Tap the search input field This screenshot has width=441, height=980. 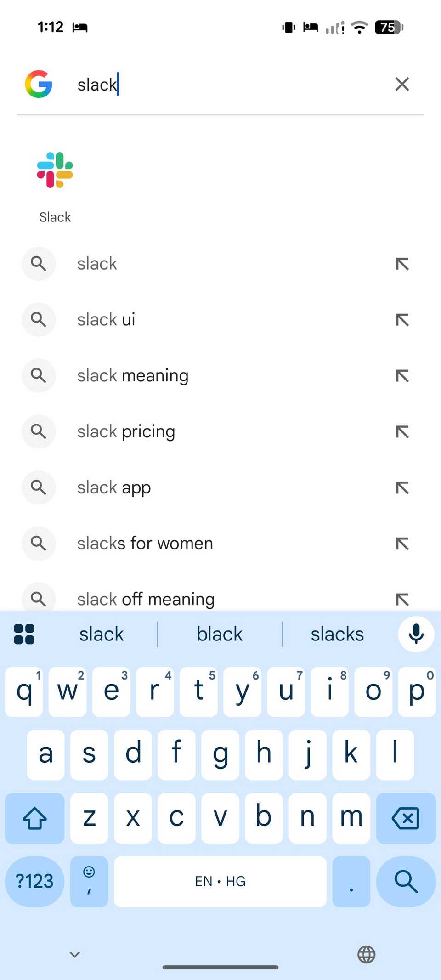pos(230,85)
